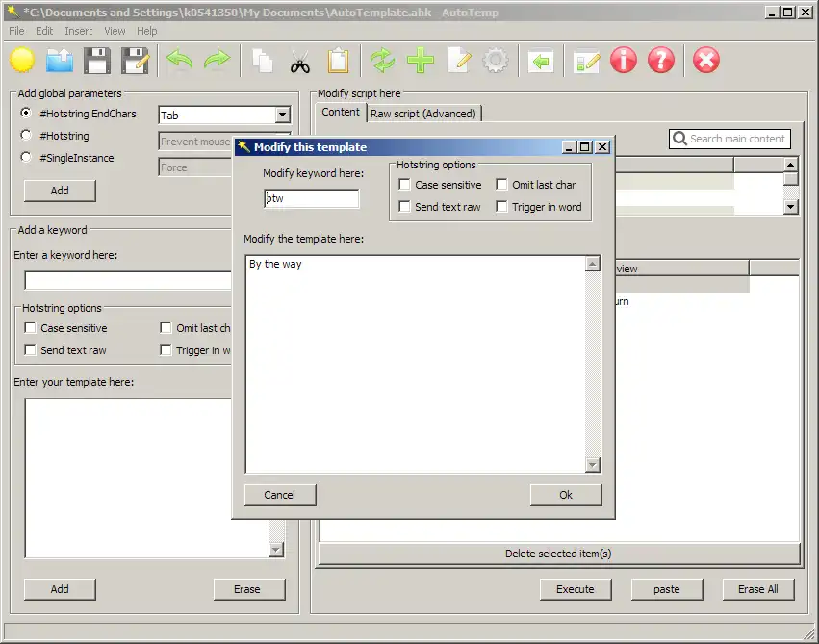This screenshot has width=819, height=644.
Task: Check Omit last char in Modify dialog
Action: 501,185
